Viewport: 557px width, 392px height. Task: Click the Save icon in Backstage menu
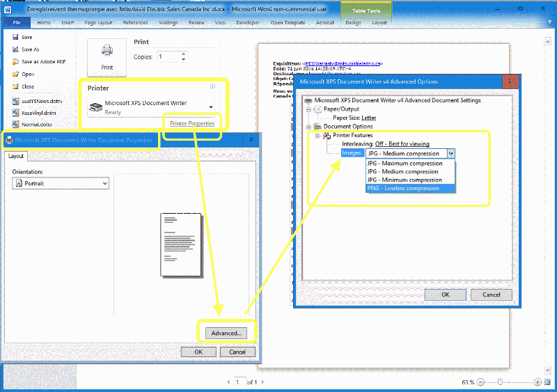pos(15,38)
